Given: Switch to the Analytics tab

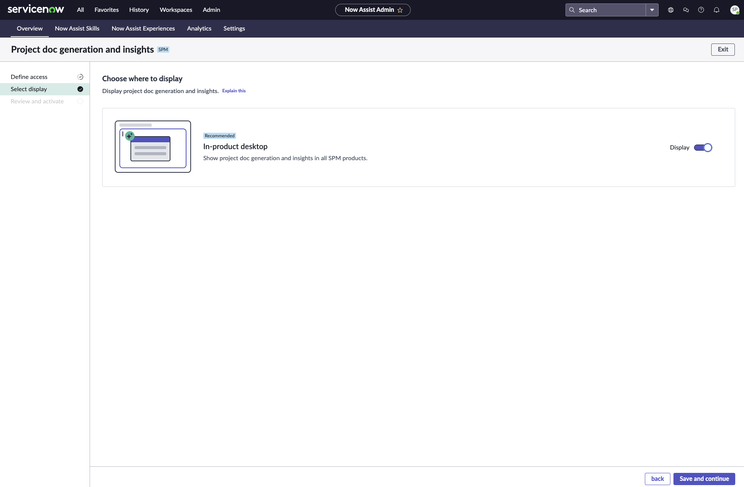Looking at the screenshot, I should tap(199, 28).
